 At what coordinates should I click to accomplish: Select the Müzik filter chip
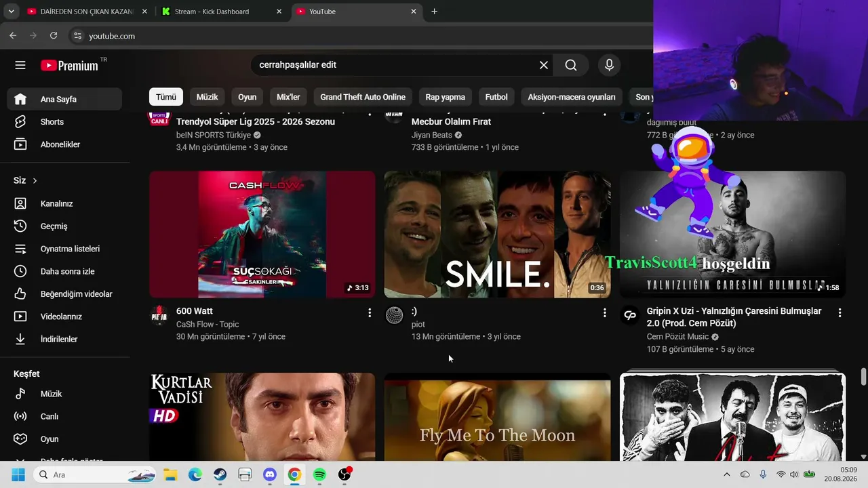pyautogui.click(x=207, y=97)
